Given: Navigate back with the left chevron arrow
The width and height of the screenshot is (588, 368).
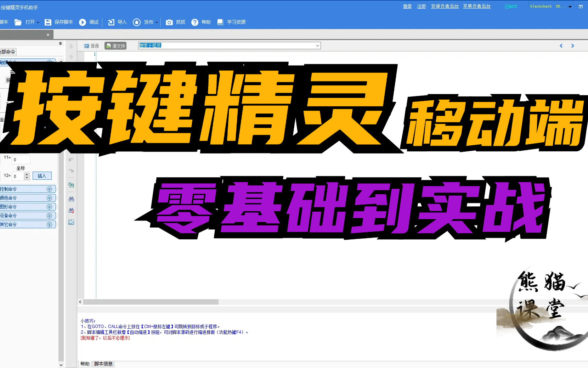Looking at the screenshot, I should [561, 46].
